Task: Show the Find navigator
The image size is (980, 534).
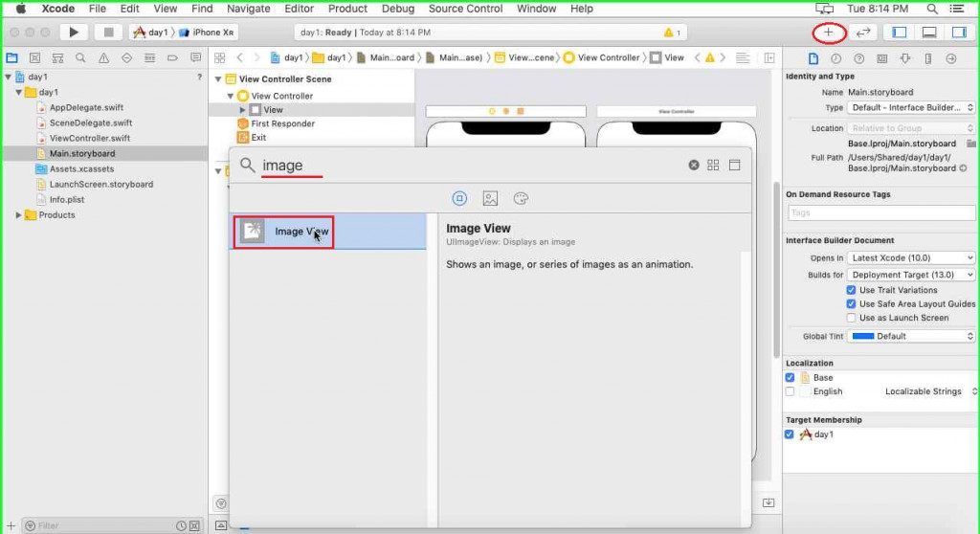Action: [x=80, y=58]
